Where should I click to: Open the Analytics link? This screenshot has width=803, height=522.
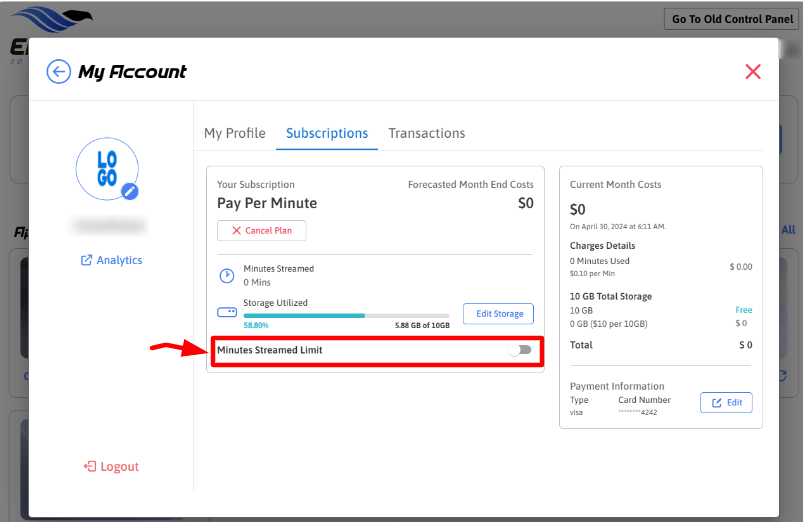point(119,260)
